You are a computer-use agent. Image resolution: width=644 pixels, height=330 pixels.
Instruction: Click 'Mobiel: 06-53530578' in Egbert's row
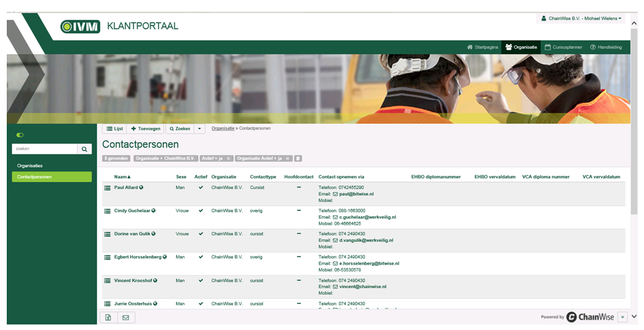pyautogui.click(x=340, y=270)
